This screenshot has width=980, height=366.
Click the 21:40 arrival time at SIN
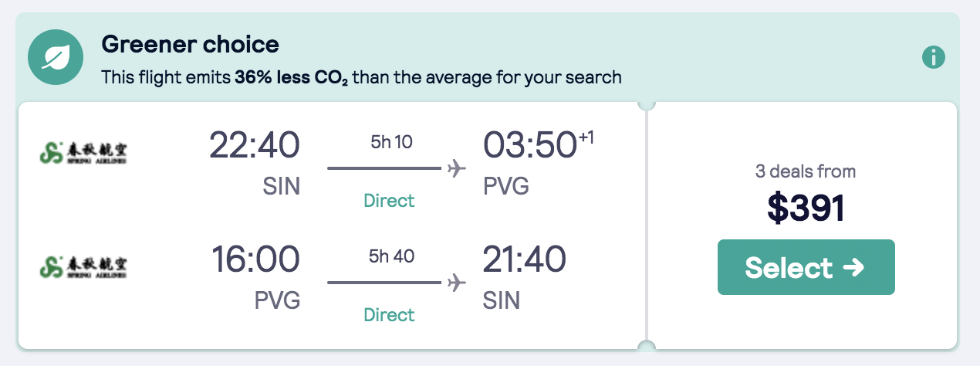(x=524, y=259)
